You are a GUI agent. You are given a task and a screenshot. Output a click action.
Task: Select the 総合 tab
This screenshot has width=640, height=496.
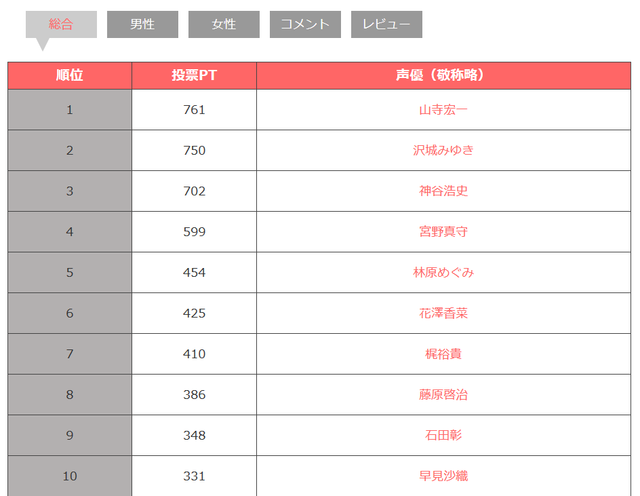[x=61, y=24]
